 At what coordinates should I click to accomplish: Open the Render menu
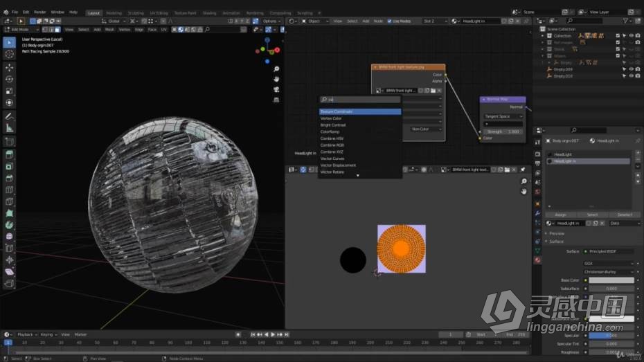[x=40, y=12]
